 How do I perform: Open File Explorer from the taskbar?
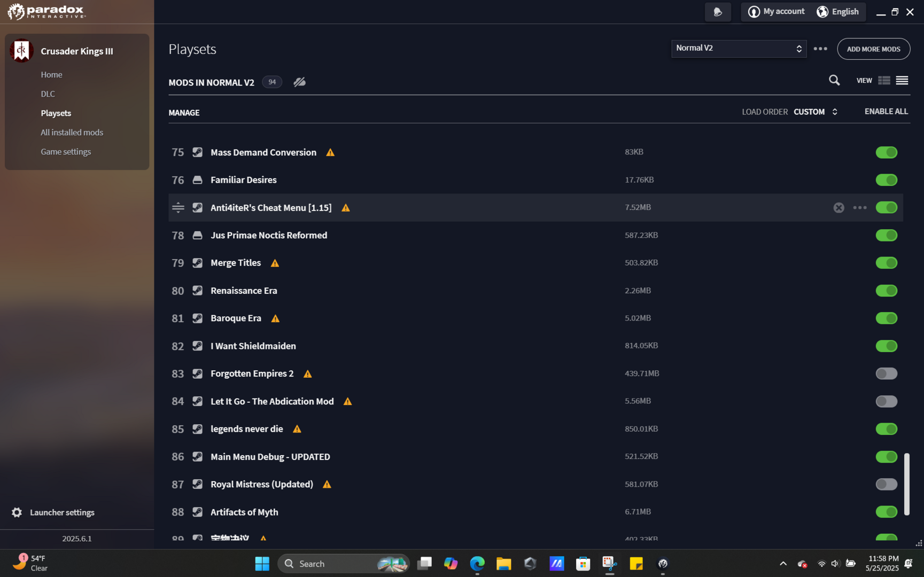tap(503, 564)
